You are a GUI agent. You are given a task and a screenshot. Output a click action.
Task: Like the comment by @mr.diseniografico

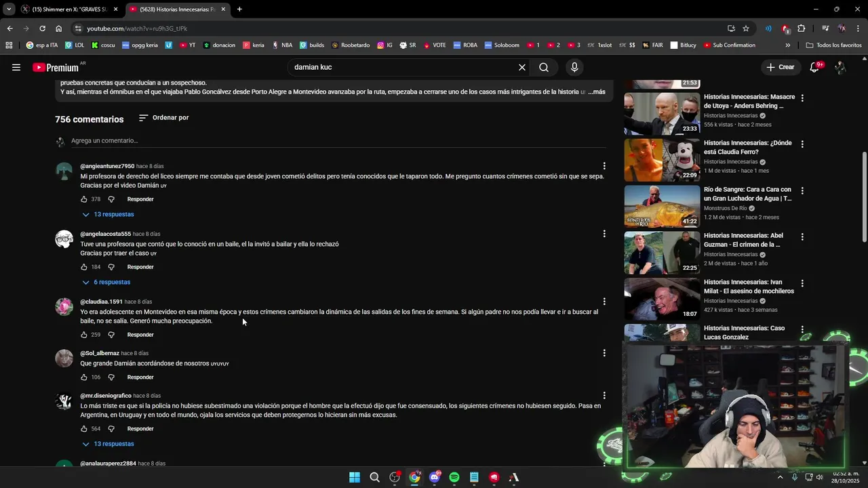point(84,429)
